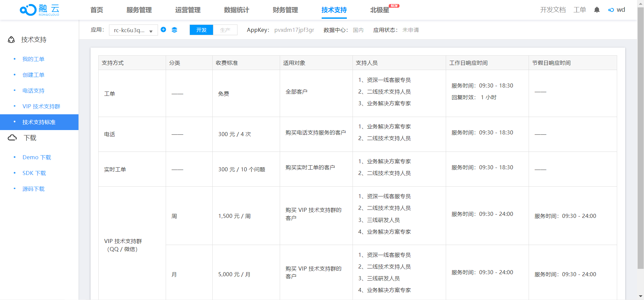This screenshot has height=300, width=644.
Task: Switch environment to 生产
Action: [x=225, y=30]
